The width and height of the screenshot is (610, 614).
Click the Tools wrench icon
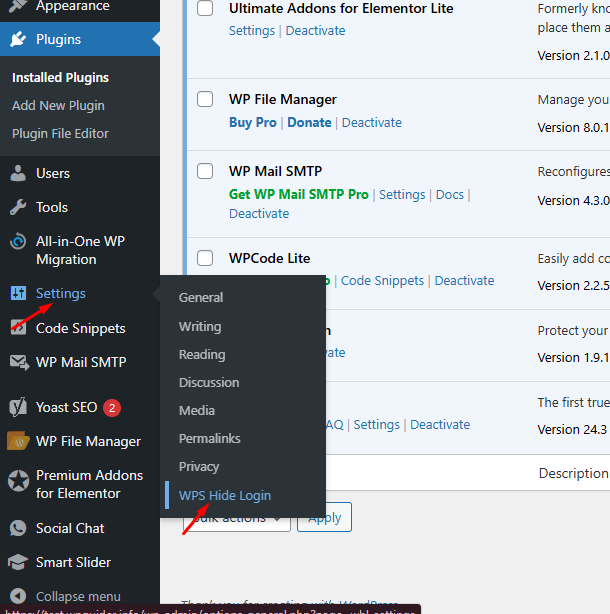point(18,207)
